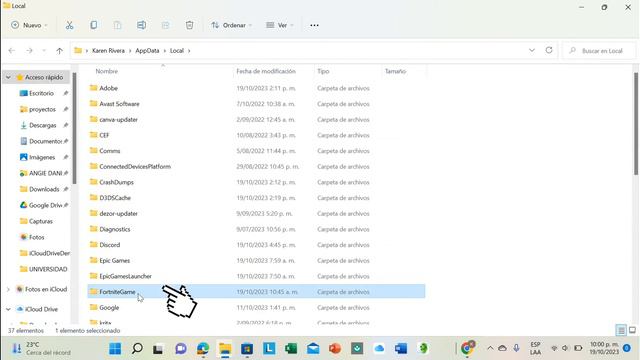The height and width of the screenshot is (360, 640).
Task: Open Microsoft Store from taskbar
Action: [247, 349]
